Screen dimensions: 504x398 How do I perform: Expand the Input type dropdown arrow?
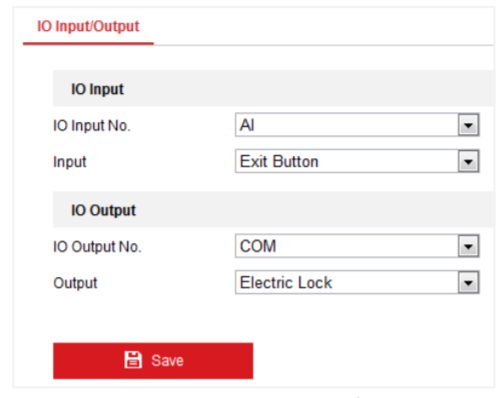468,161
